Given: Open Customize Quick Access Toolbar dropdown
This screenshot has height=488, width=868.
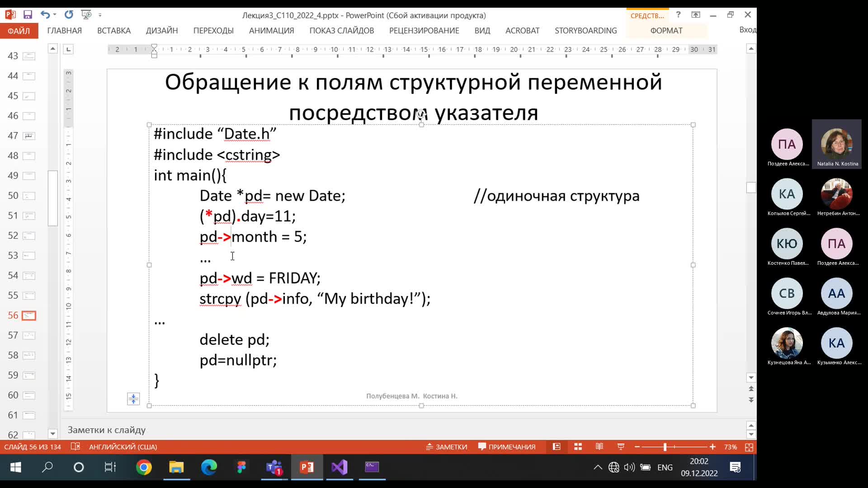Looking at the screenshot, I should (100, 15).
